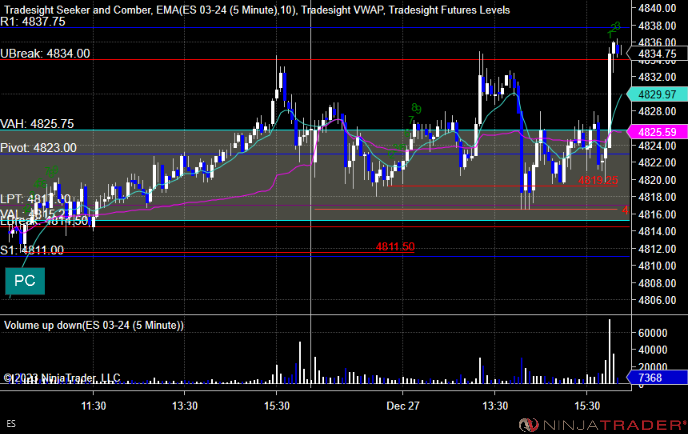Viewport: 688px width, 434px height.
Task: Click the EMA value tag 4829.97
Action: 657,94
